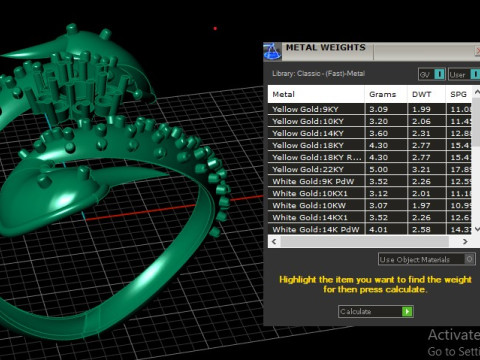This screenshot has width=480, height=360.
Task: Select the Yellow Gold:9KY row
Action: click(x=370, y=109)
